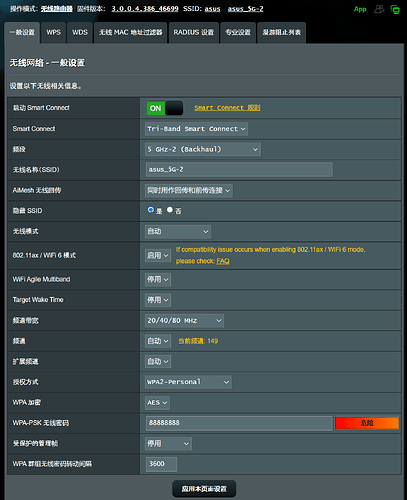Click the green network monitor icon
Viewport: 407px width, 500px height.
point(395,9)
